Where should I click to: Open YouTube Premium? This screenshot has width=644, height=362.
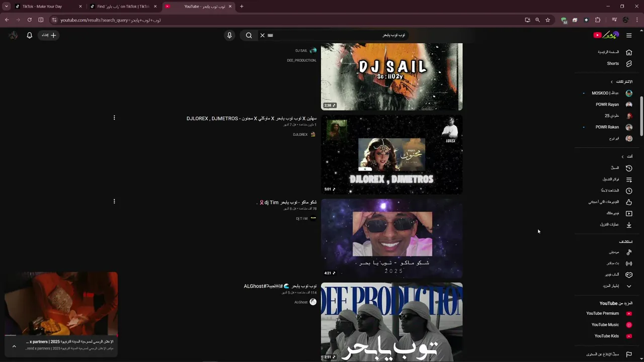609,313
